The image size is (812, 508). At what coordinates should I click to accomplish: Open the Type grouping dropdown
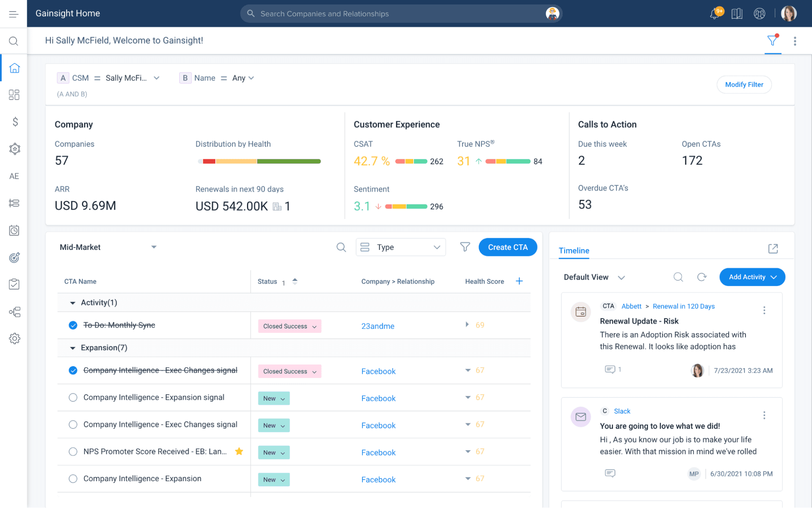click(401, 247)
